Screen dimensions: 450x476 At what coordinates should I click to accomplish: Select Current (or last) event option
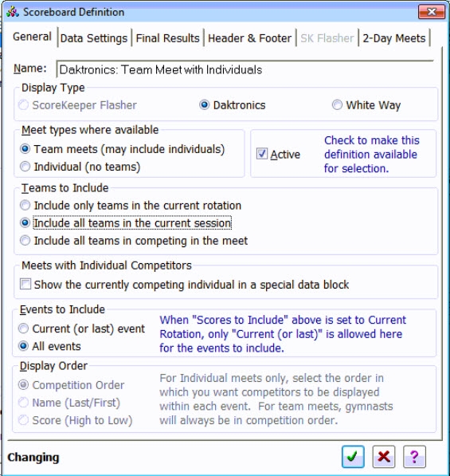coord(81,328)
